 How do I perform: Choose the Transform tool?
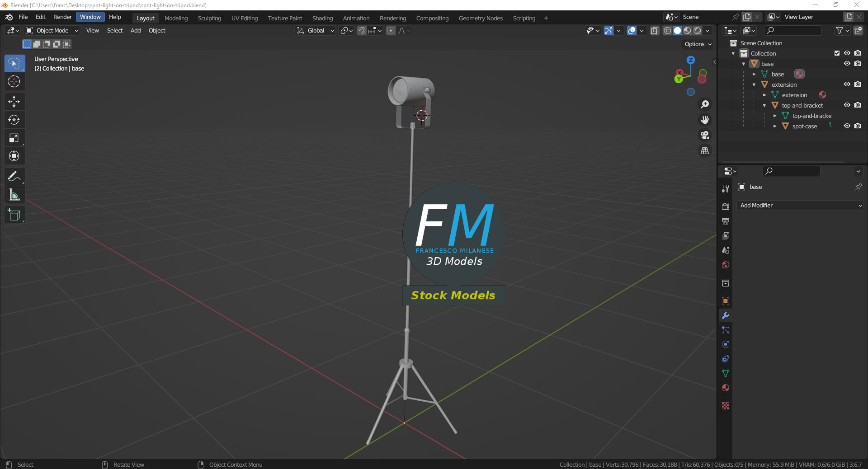pos(14,156)
